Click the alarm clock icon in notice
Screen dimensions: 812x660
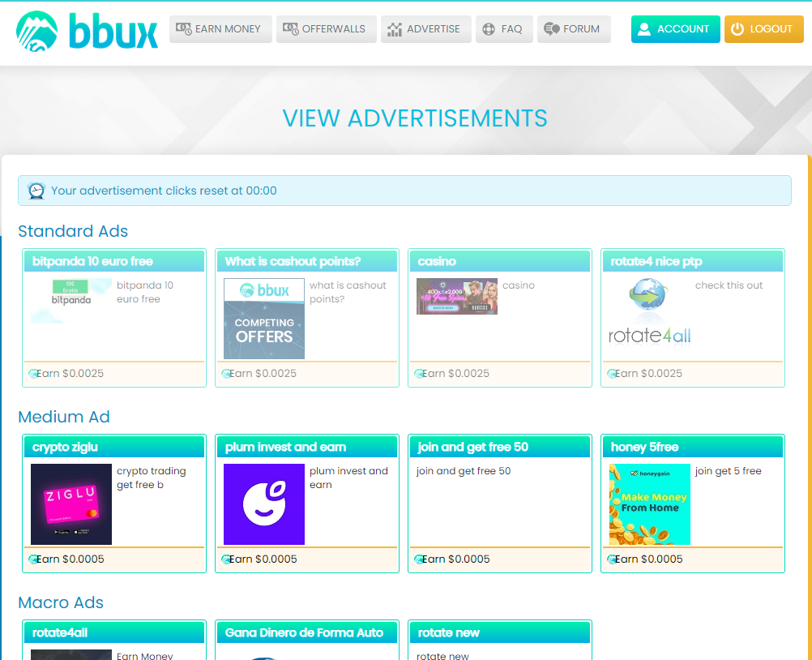pos(36,191)
